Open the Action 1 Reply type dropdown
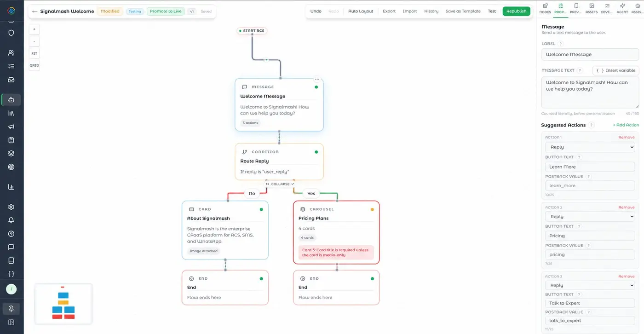Viewport: 644px width, 334px height. 590,147
